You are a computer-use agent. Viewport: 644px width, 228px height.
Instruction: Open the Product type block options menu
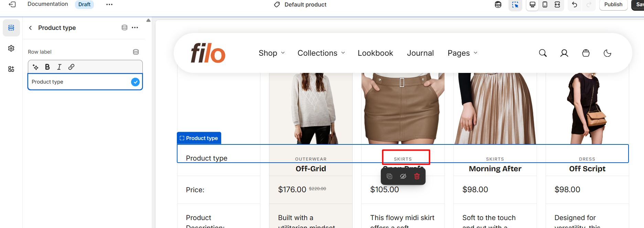135,28
